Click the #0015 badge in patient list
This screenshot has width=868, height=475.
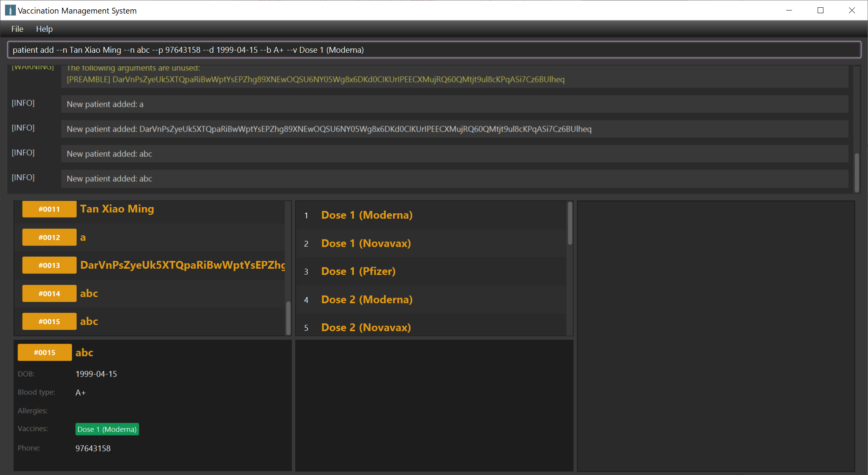49,321
